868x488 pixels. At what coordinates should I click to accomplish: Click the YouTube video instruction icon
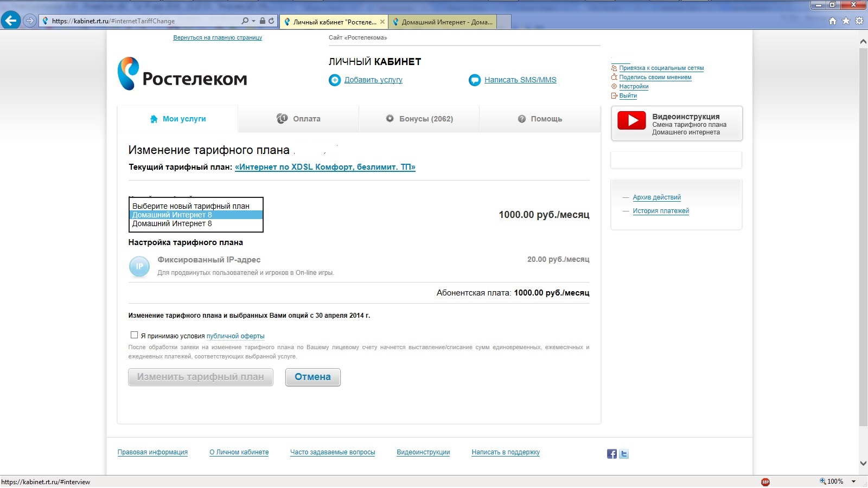(x=632, y=120)
